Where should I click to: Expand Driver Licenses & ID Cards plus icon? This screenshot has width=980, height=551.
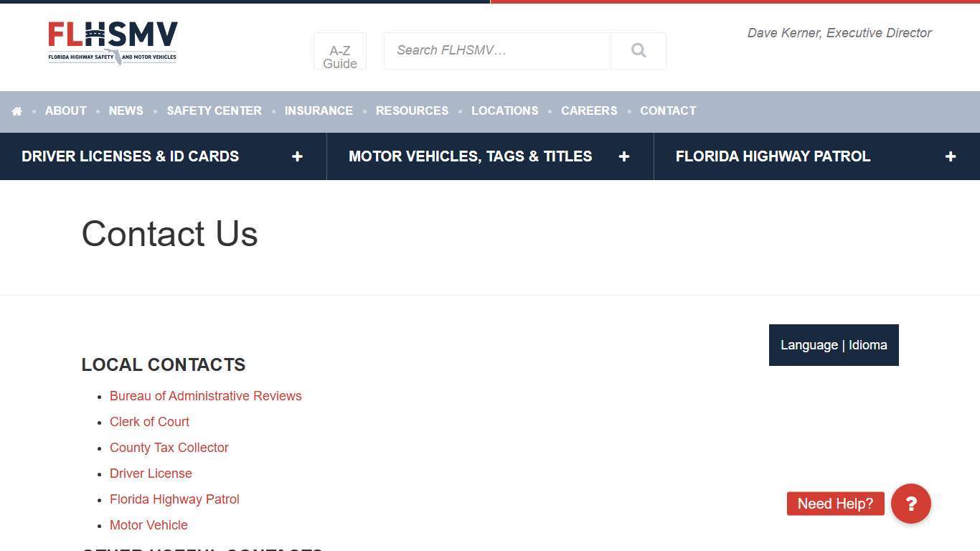(x=297, y=156)
